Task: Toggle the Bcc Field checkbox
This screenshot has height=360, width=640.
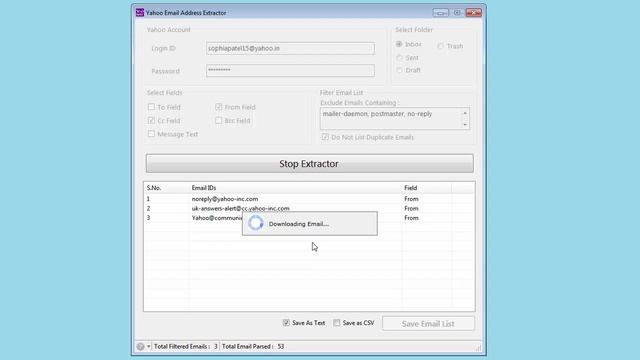Action: [219, 120]
